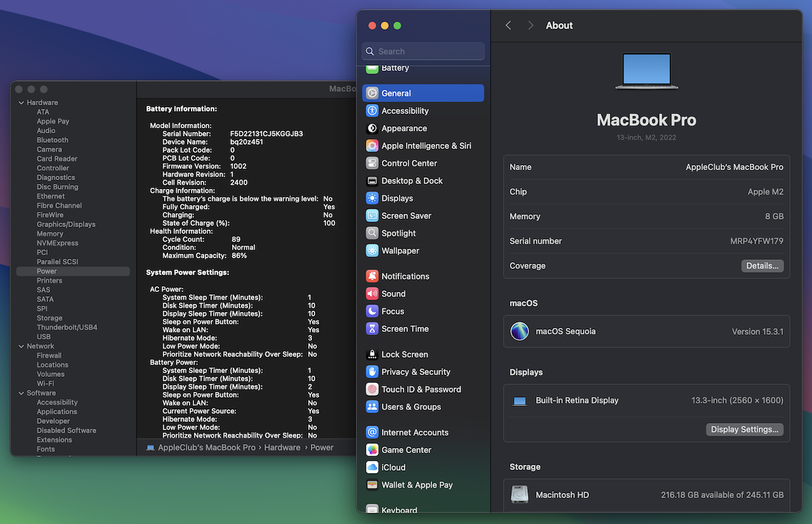Click the Cycle Count value 89

[x=236, y=240]
